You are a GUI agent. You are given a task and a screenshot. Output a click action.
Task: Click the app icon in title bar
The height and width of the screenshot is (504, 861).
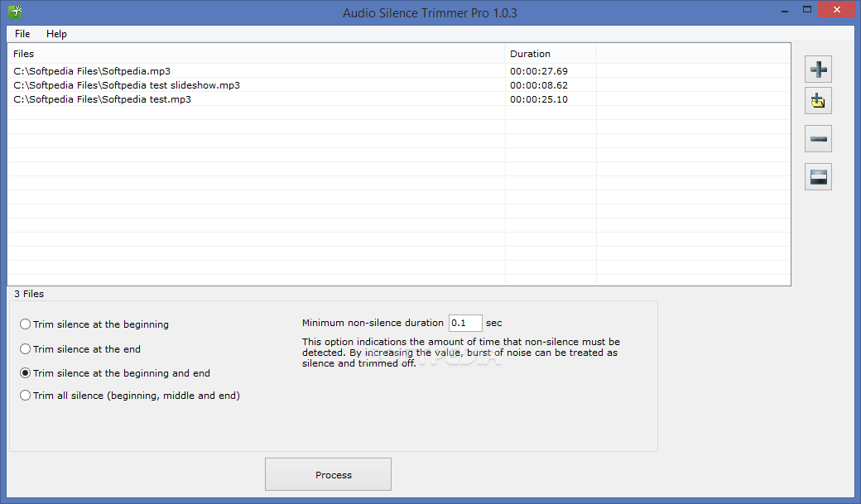tap(16, 11)
